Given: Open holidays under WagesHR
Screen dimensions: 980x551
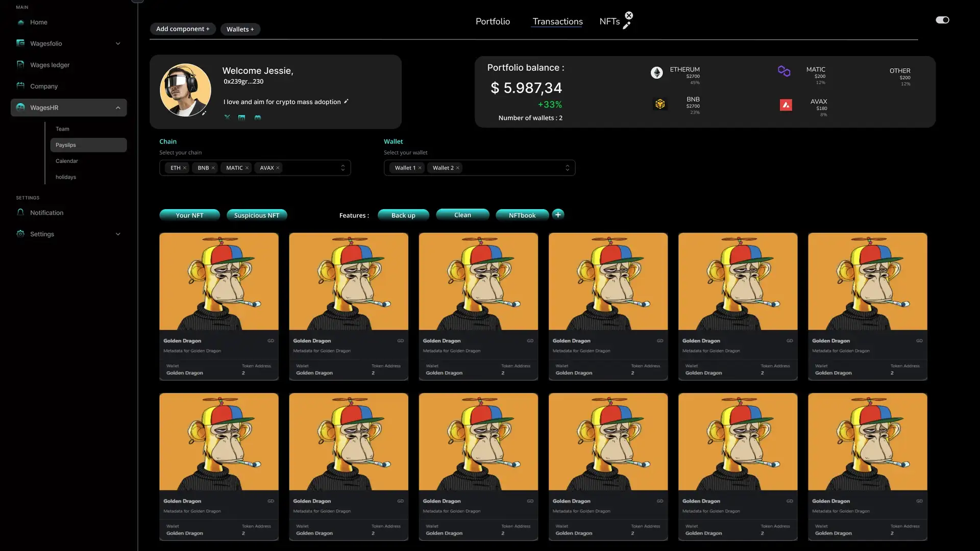Looking at the screenshot, I should click(x=66, y=177).
